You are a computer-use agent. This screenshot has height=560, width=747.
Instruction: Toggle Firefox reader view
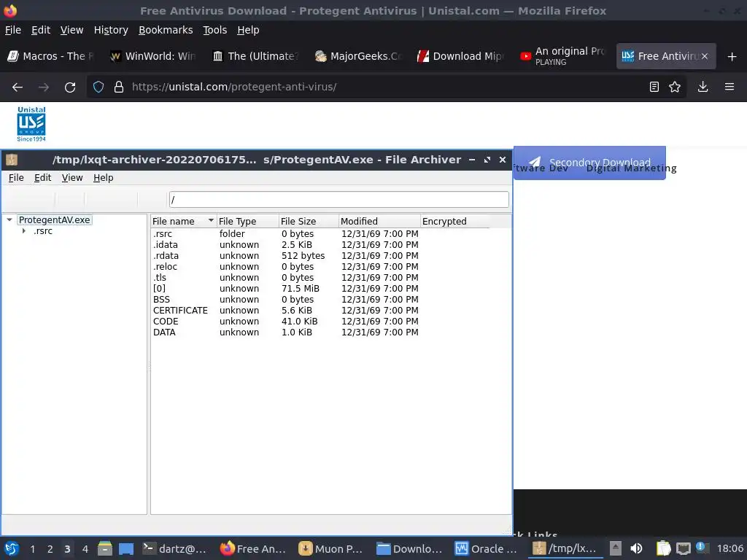pyautogui.click(x=654, y=87)
